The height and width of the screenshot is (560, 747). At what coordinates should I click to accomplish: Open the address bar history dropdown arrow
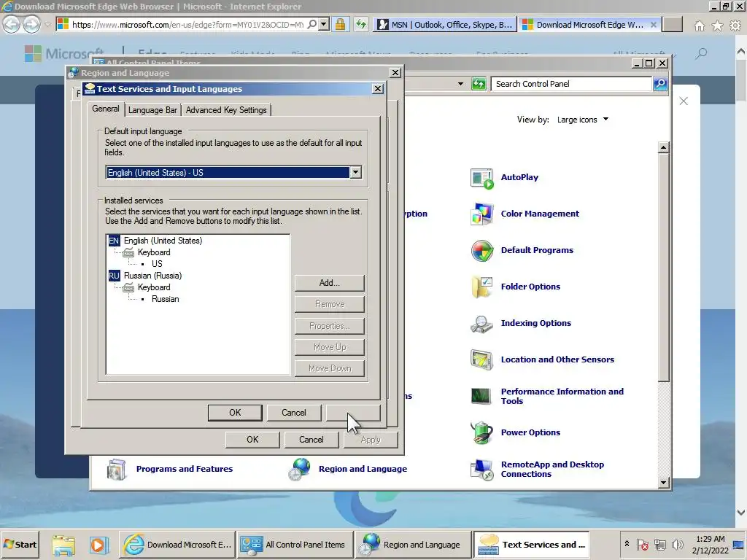click(324, 24)
